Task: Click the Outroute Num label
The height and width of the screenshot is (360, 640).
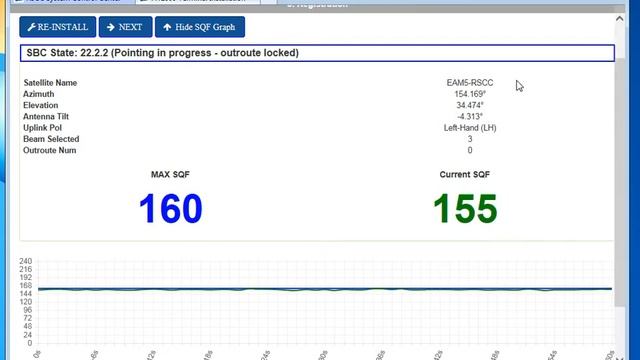Action: click(49, 150)
